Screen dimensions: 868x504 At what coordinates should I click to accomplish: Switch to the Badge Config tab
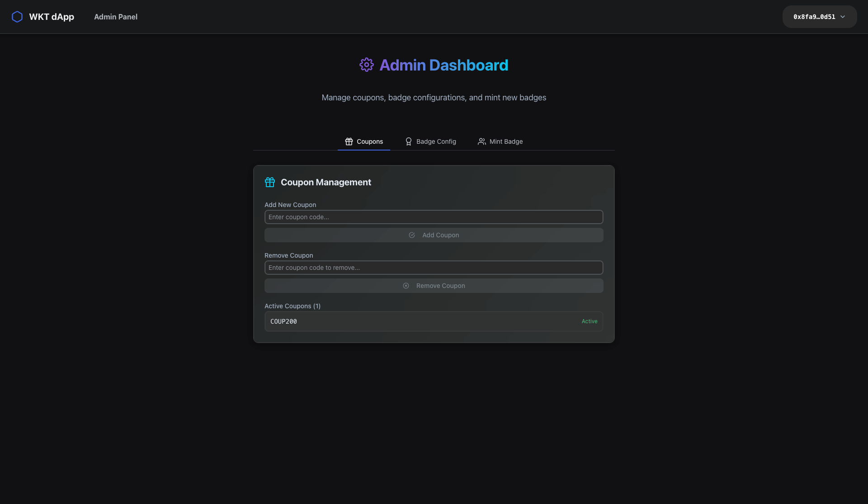pos(436,141)
